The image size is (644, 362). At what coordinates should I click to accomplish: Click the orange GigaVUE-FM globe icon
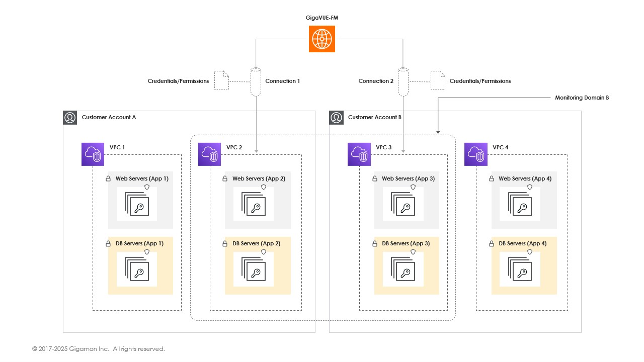tap(321, 39)
